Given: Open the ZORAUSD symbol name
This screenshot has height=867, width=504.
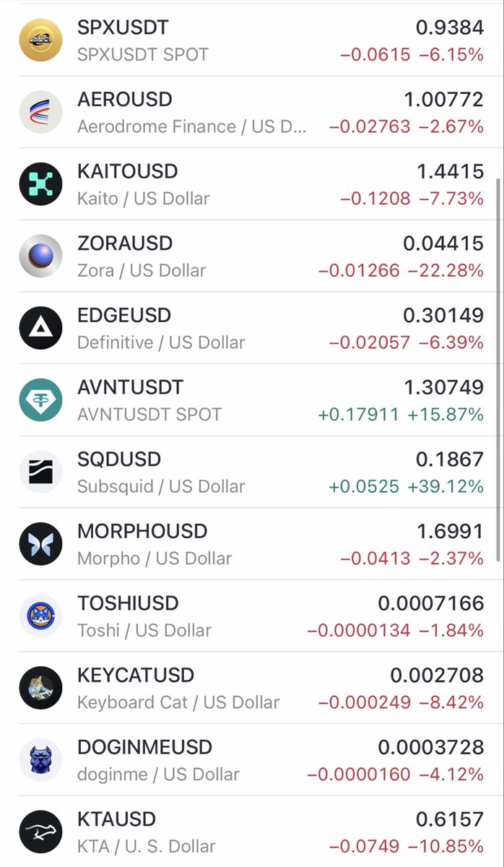Looking at the screenshot, I should pyautogui.click(x=125, y=243).
